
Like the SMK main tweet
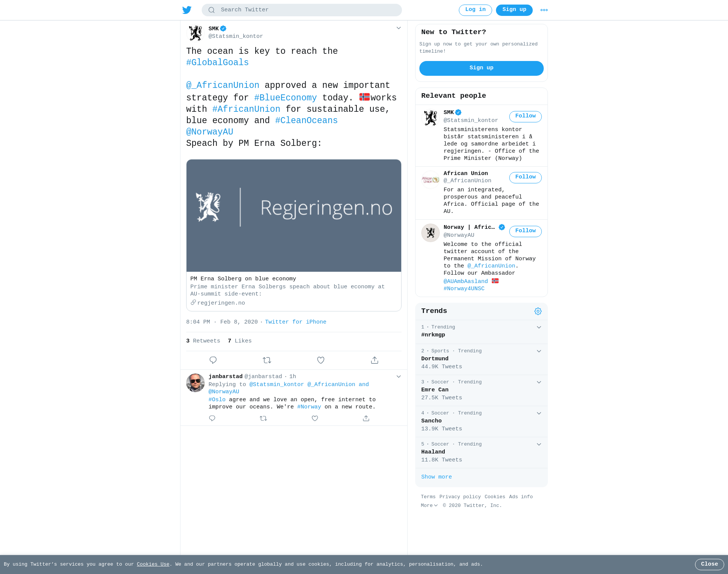coord(321,360)
